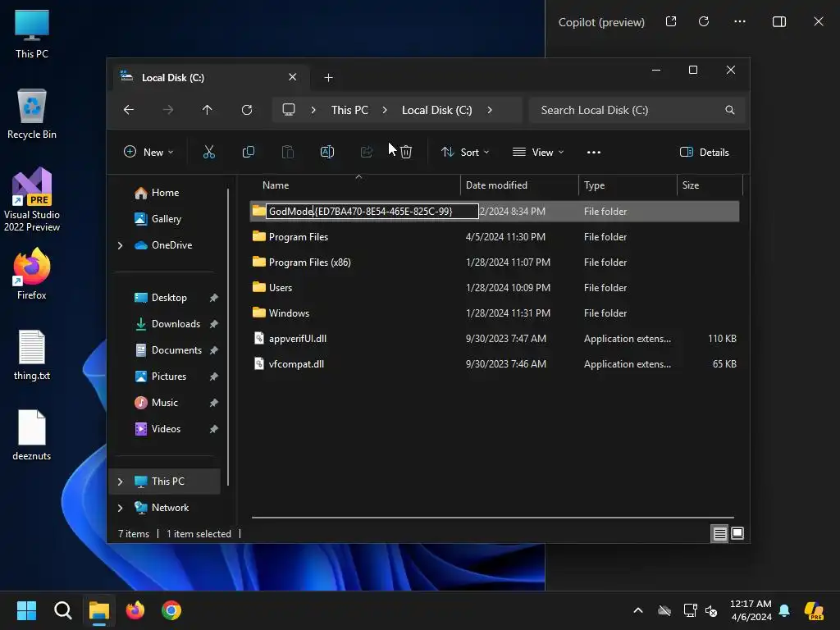Select the appverifUI.dll file
The height and width of the screenshot is (630, 840).
click(x=495, y=339)
